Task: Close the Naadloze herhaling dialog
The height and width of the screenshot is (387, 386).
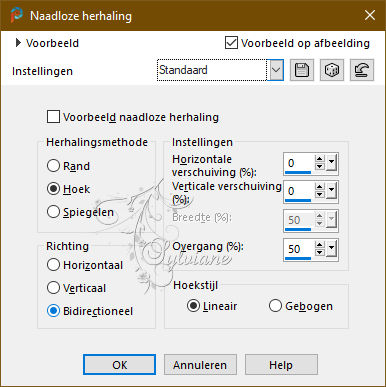Action: point(370,15)
